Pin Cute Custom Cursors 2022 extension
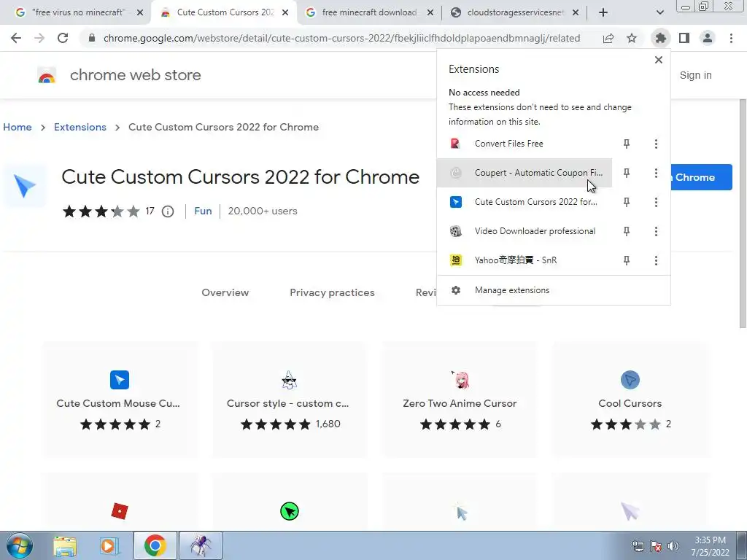The width and height of the screenshot is (747, 560). 627,202
